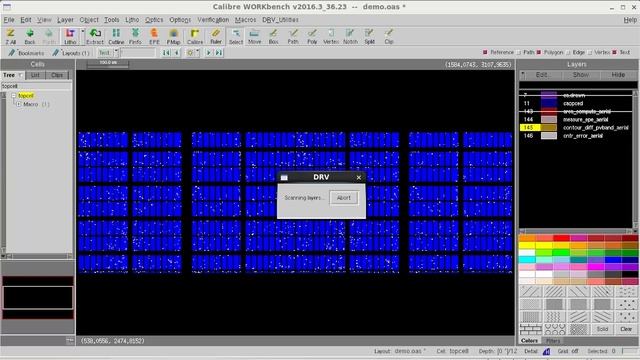This screenshot has height=360, width=640.
Task: Open the Text type dropdown
Action: pos(116,53)
